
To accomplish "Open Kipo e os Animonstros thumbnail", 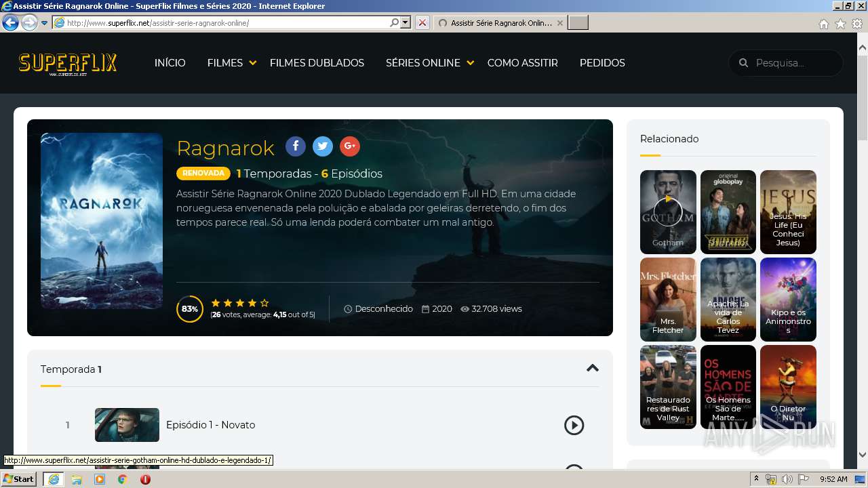I will coord(788,300).
